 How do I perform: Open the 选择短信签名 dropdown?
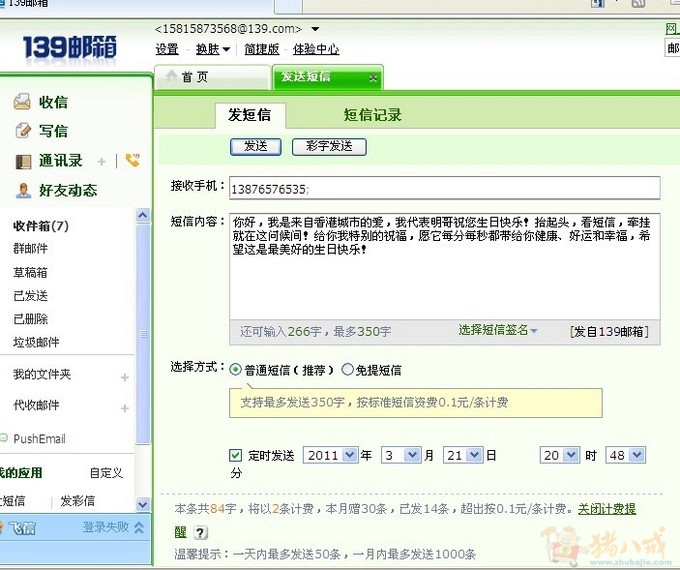coord(498,330)
